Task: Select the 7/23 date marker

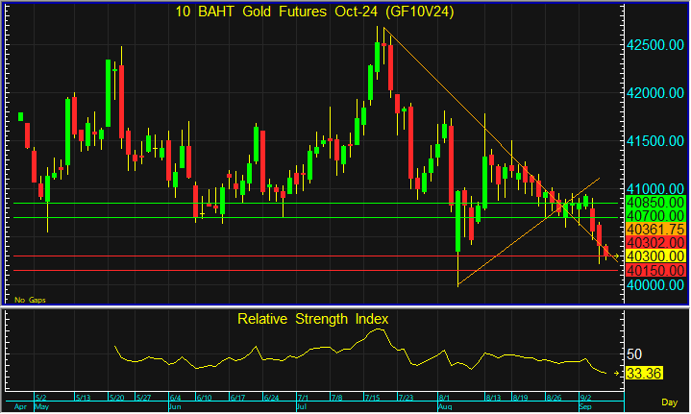Action: [x=406, y=398]
